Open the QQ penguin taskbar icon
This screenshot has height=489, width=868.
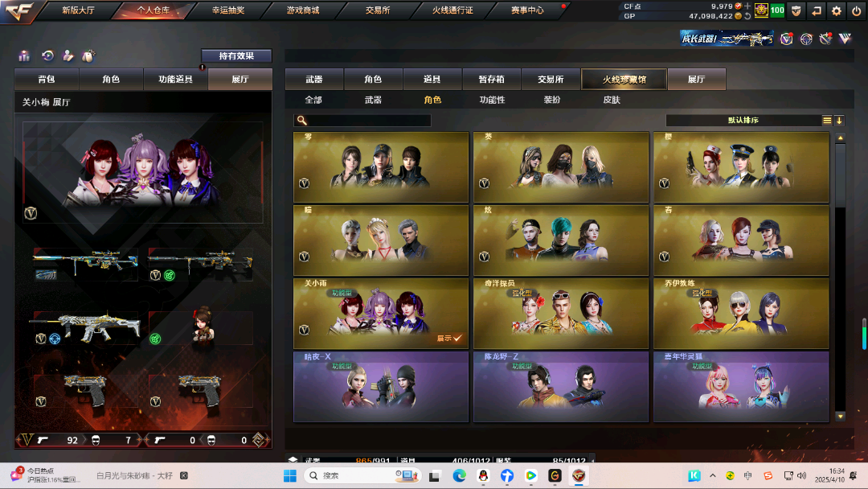point(483,475)
